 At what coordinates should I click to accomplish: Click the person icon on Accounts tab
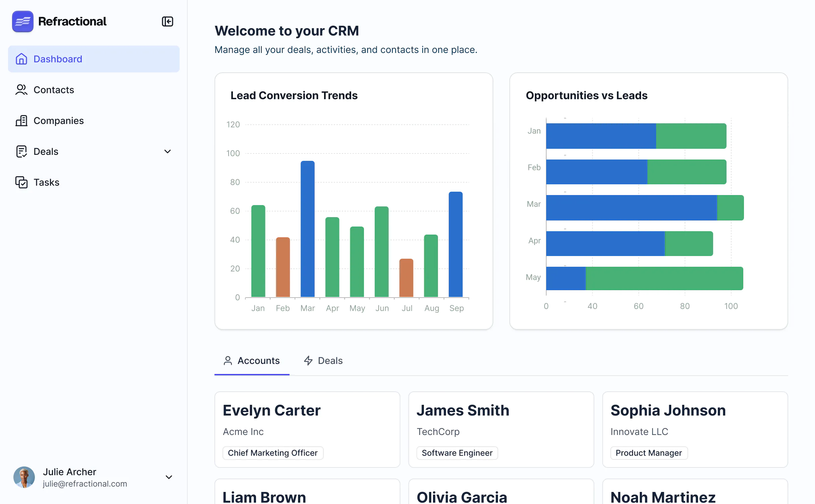[x=228, y=361]
